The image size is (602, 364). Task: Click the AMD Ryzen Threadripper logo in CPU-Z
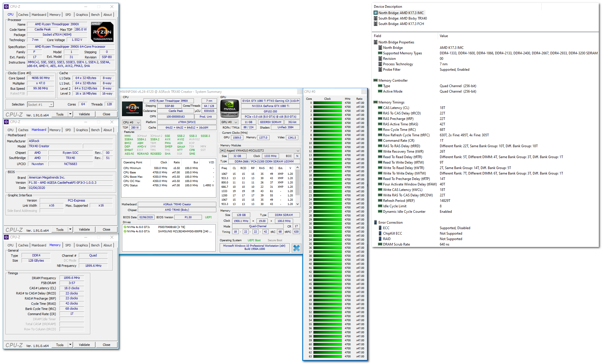102,32
